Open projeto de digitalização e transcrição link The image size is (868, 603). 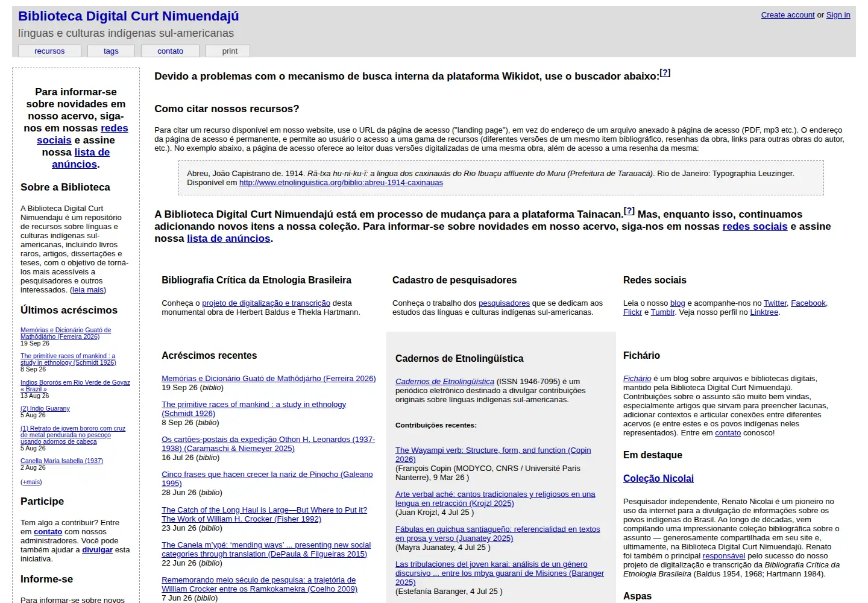(266, 303)
